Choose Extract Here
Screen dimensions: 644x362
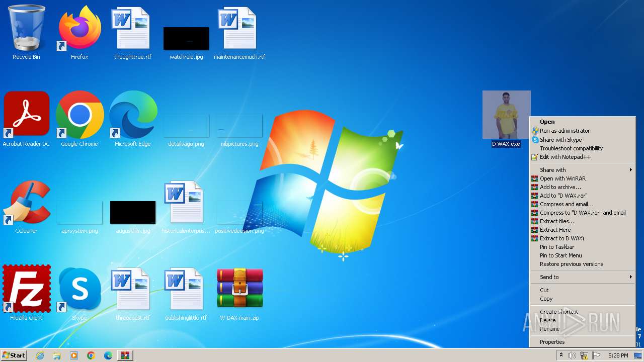[583, 230]
